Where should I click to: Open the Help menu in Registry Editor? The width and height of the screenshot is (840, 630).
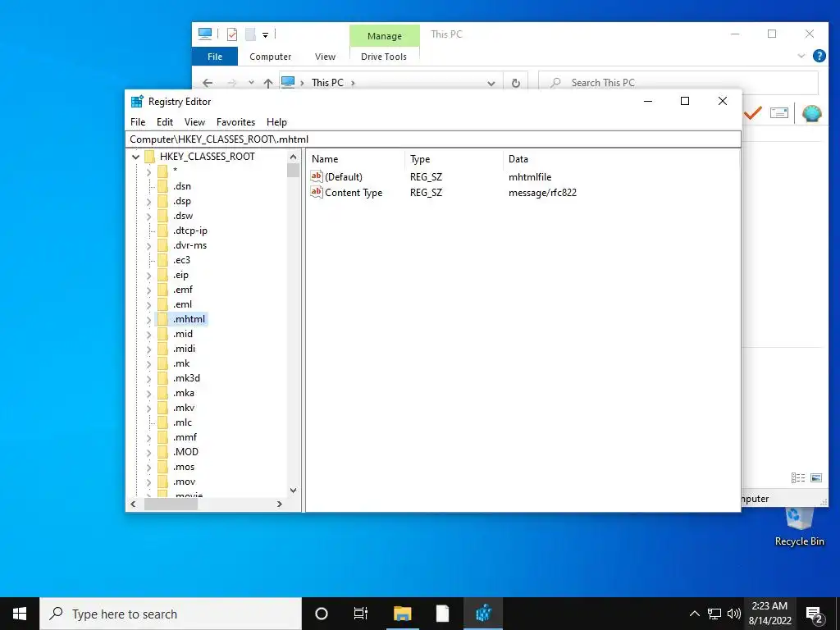click(276, 122)
